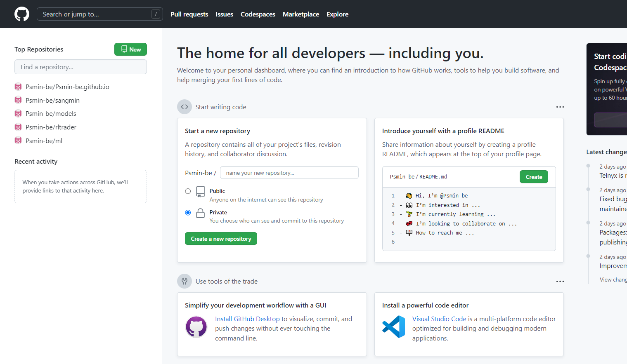
Task: Click the Create button for README.md
Action: point(534,177)
